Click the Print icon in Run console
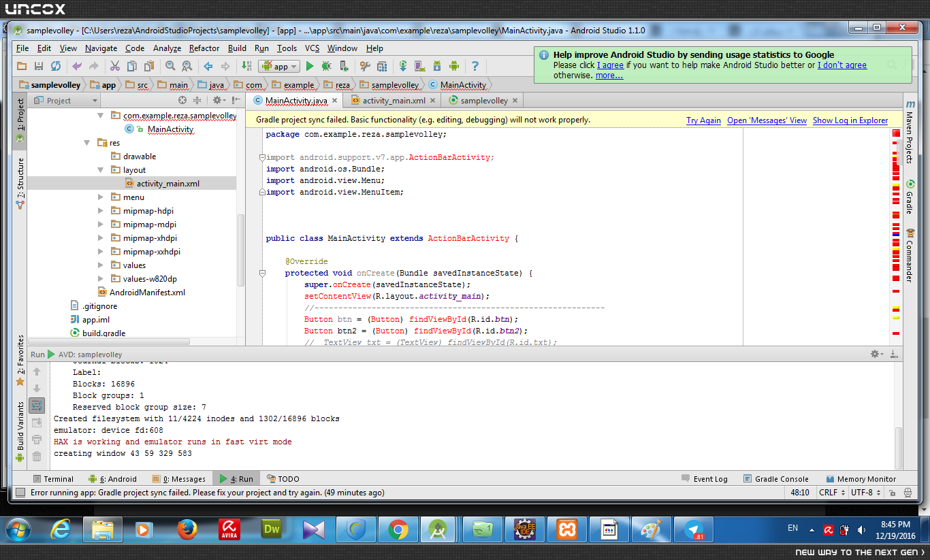Viewport: 930px width, 560px height. pos(37,439)
